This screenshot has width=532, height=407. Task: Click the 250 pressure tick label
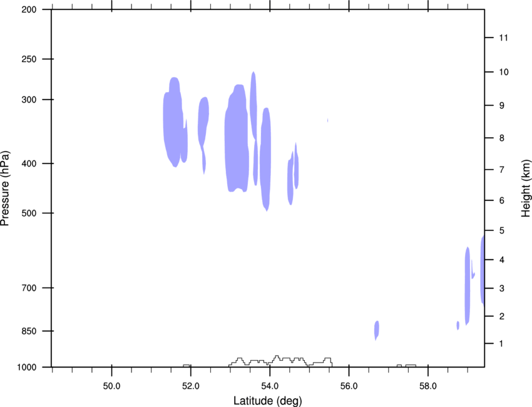(x=29, y=59)
